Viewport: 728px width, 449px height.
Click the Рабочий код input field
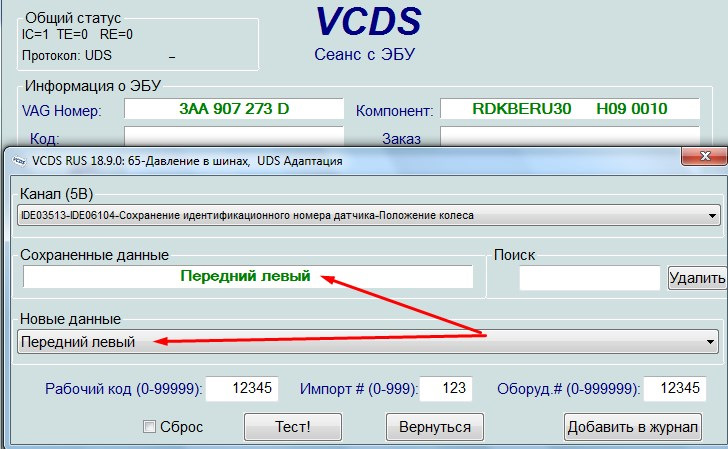coord(242,388)
